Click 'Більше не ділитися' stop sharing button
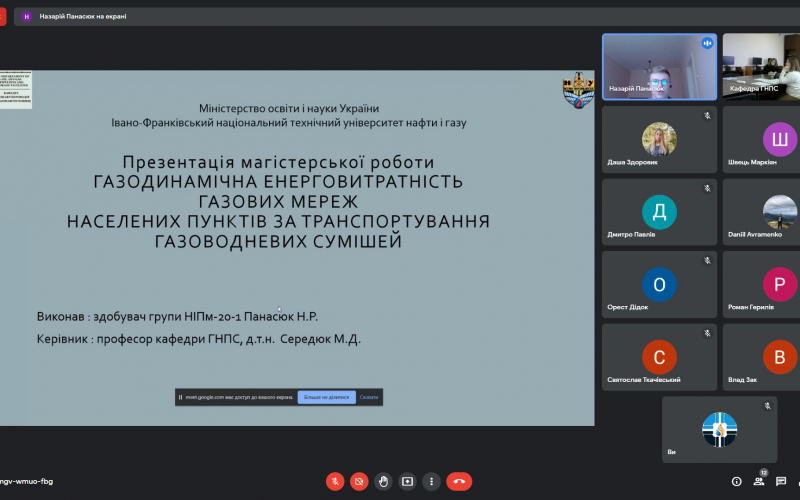Screen dimensions: 800x500 point(327,397)
